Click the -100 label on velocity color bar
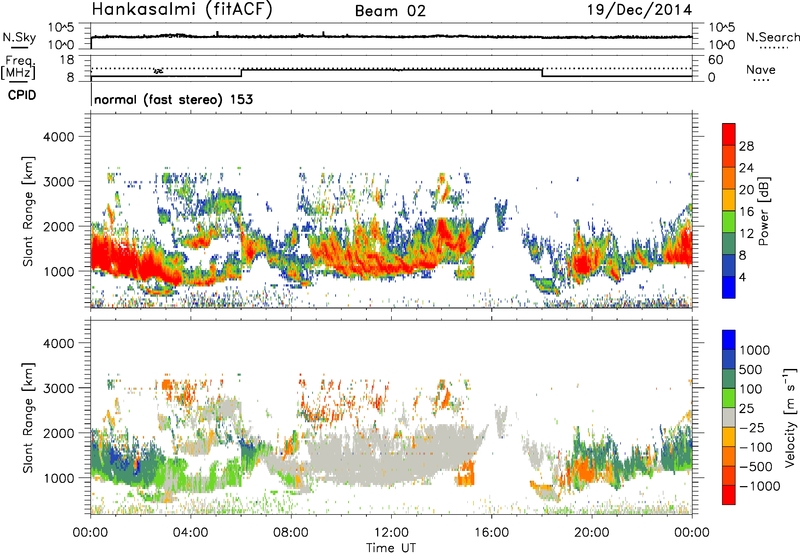The height and width of the screenshot is (554, 800). (x=756, y=447)
